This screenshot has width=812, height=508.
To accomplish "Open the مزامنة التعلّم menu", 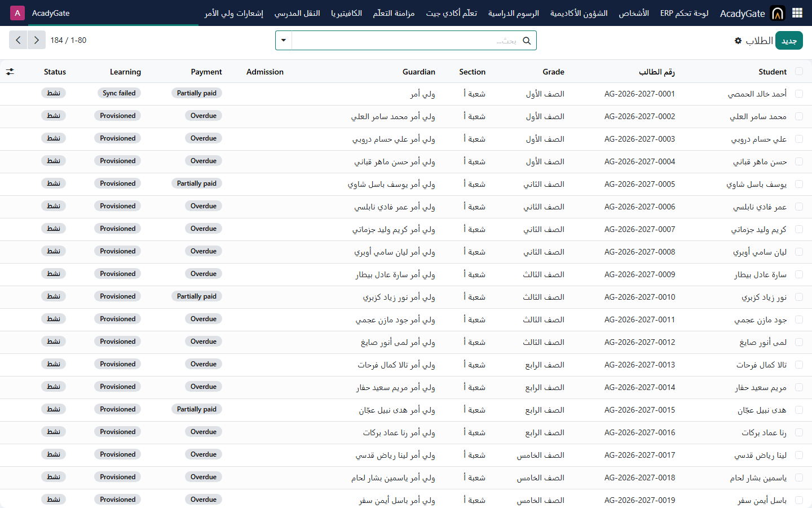I will click(x=394, y=13).
